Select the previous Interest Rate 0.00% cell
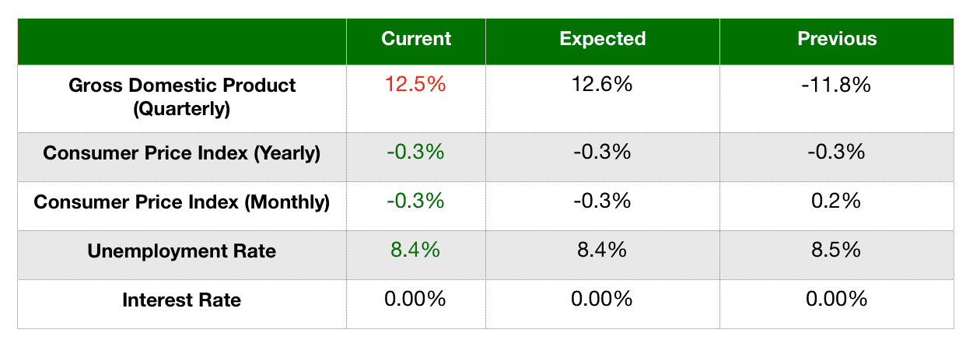The height and width of the screenshot is (347, 980). (837, 299)
